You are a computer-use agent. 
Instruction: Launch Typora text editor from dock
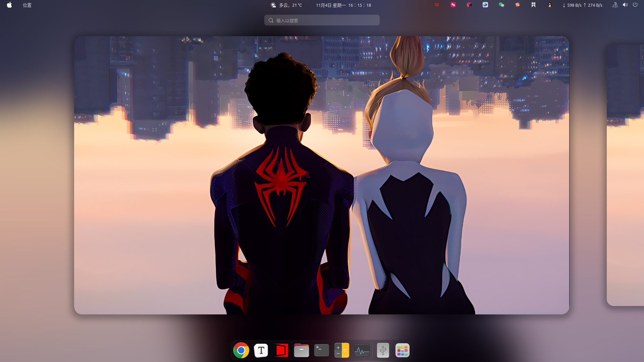261,351
